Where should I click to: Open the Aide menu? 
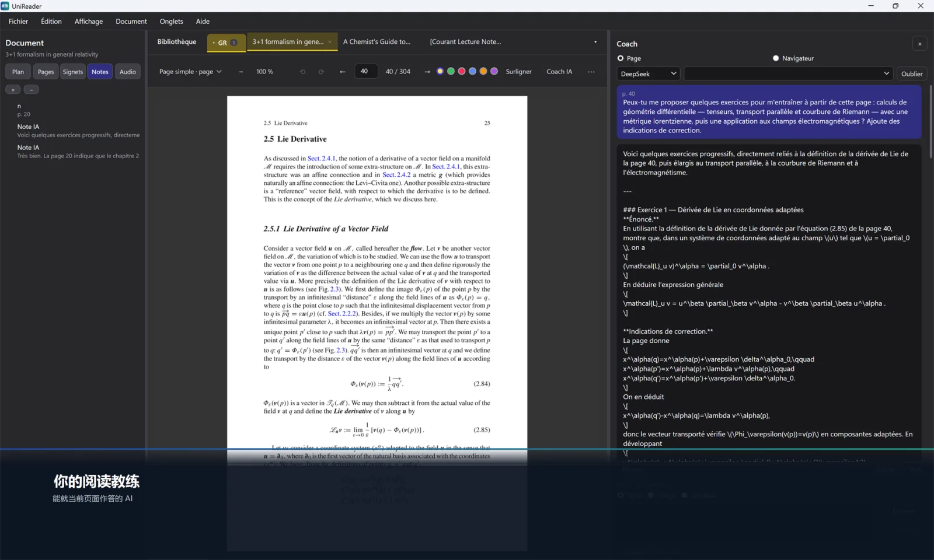coord(203,22)
